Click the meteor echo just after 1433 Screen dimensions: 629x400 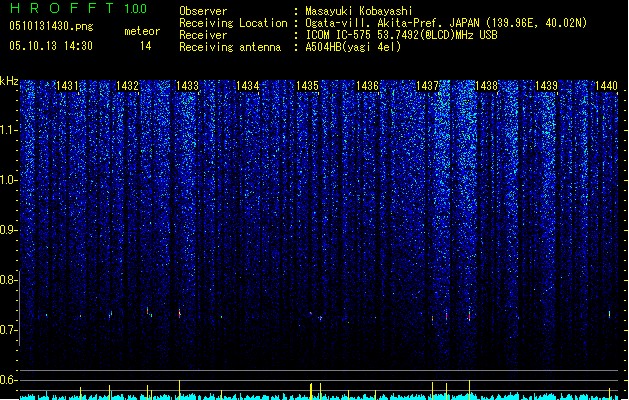(x=179, y=313)
